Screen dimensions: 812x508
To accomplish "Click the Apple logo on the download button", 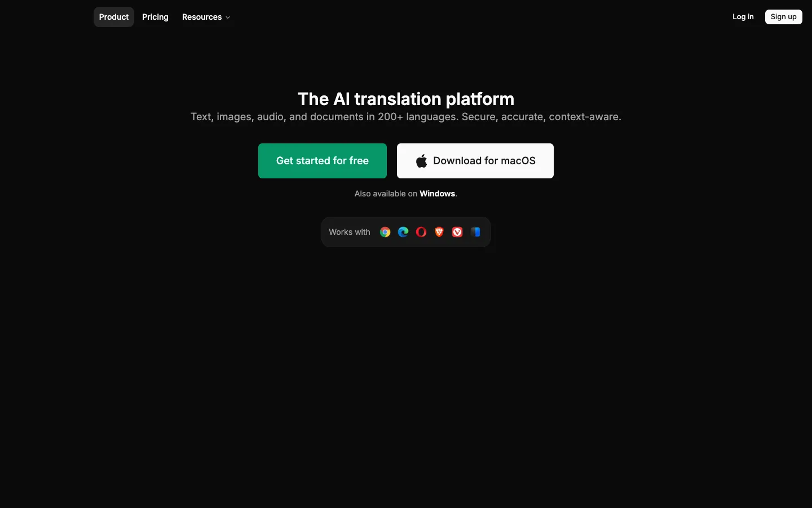I will click(422, 161).
